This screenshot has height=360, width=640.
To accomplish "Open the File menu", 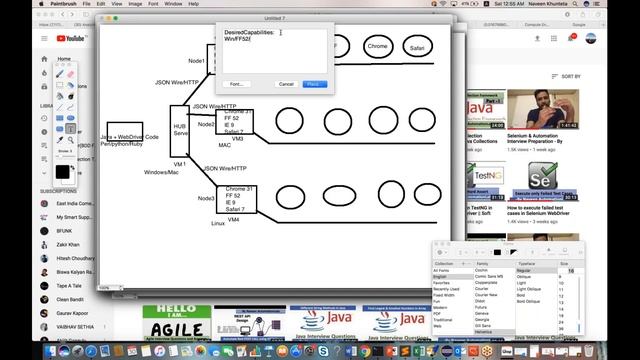I will click(87, 4).
